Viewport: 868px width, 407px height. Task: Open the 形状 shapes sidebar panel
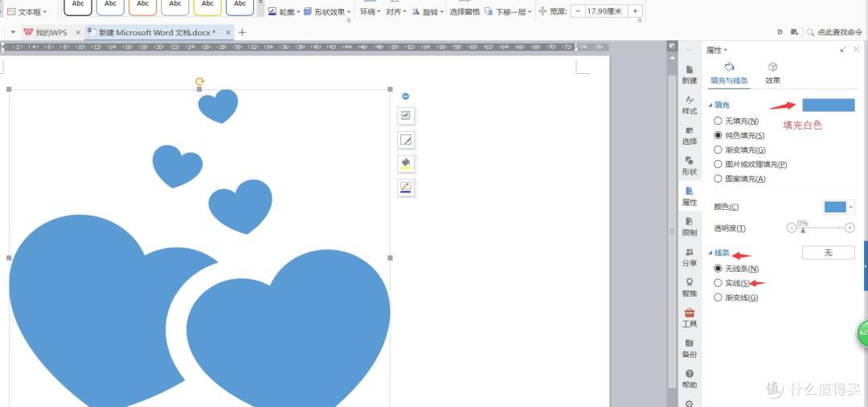pos(690,166)
